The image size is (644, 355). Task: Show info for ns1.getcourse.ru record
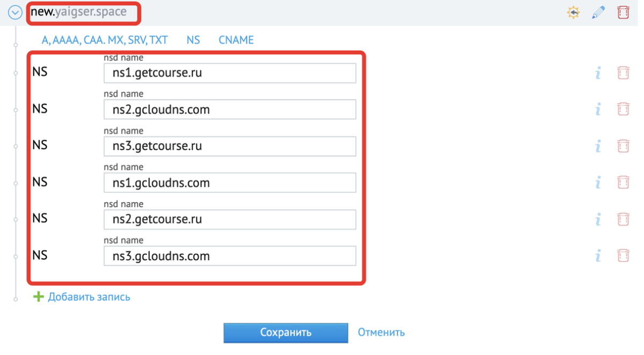(598, 73)
